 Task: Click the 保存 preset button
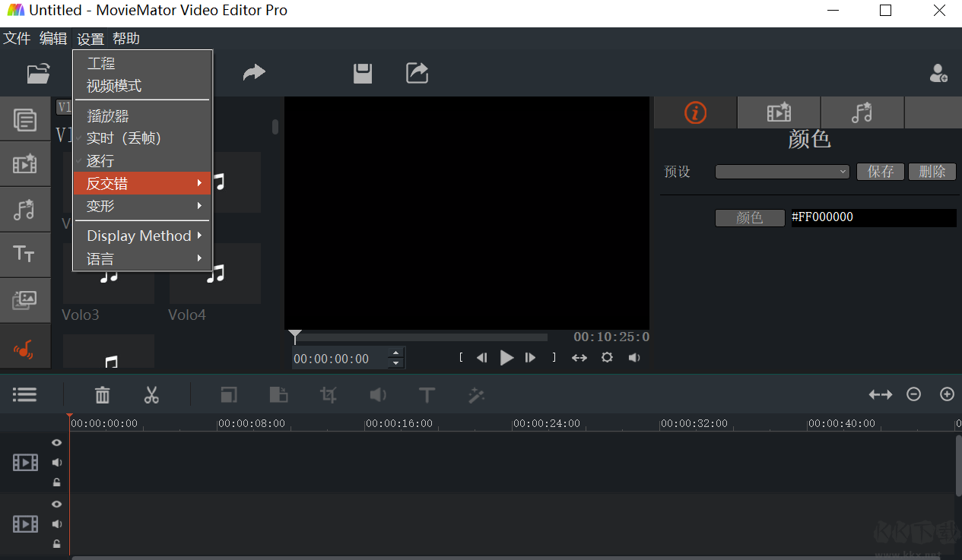[881, 172]
